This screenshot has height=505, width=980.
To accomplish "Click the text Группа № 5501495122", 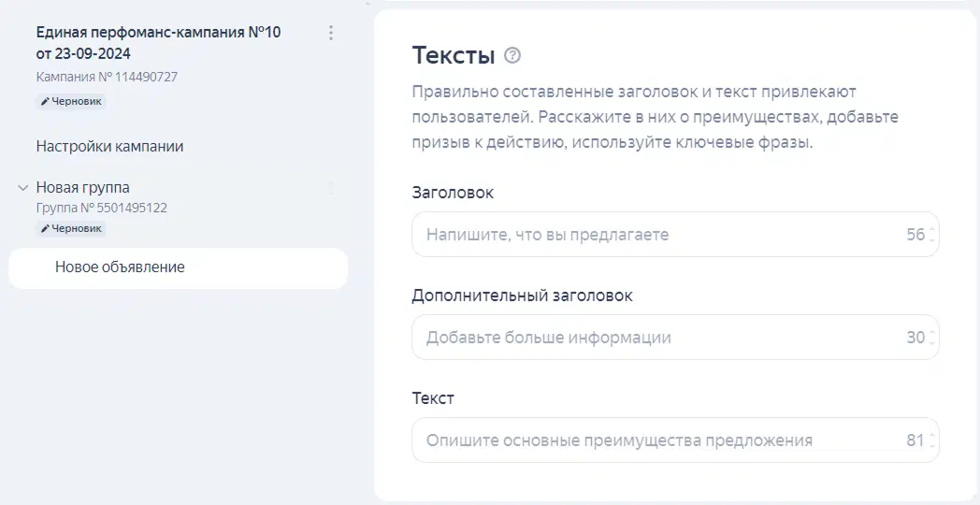I will click(102, 208).
